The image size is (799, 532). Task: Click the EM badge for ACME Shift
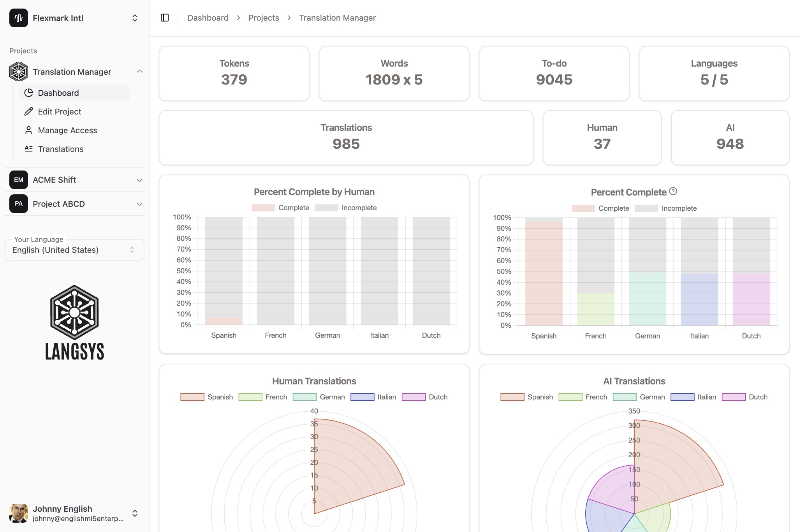coord(19,180)
